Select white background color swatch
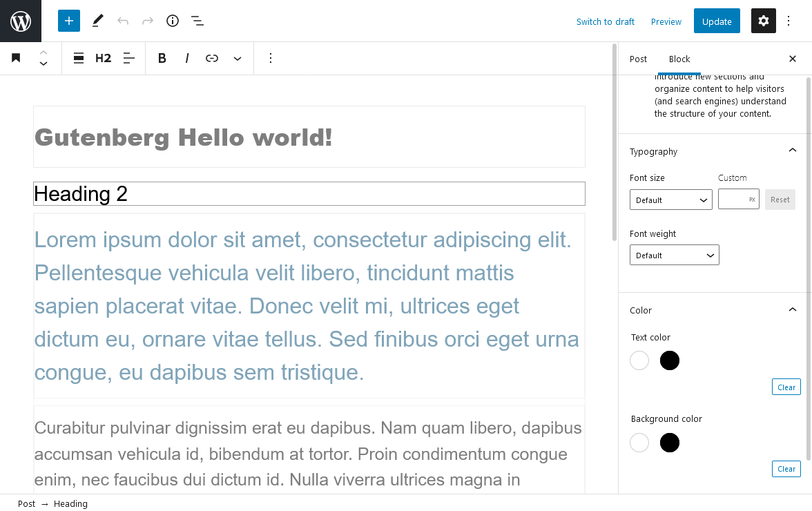This screenshot has height=511, width=812. pos(639,443)
